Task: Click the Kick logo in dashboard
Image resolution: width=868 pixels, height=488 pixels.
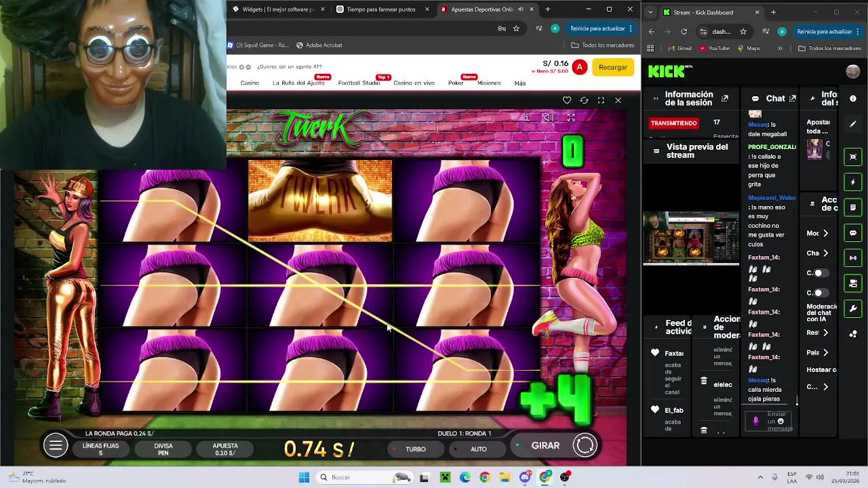Action: tap(668, 71)
